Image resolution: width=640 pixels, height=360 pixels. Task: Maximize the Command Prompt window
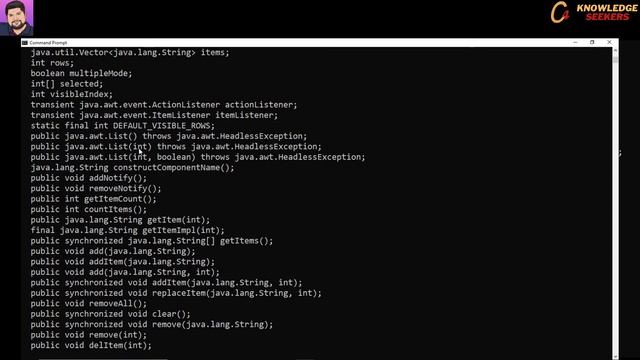[592, 42]
